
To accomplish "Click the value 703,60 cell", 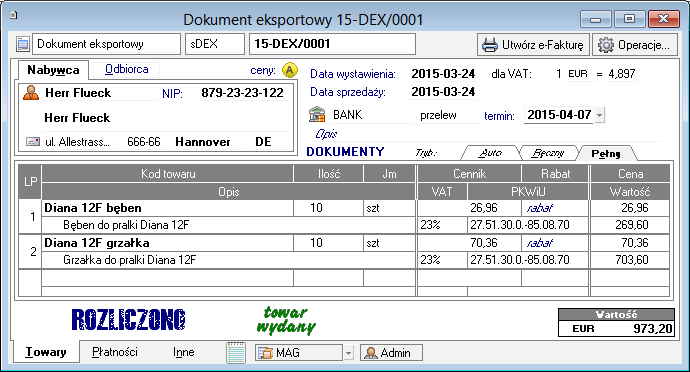I will (x=630, y=260).
